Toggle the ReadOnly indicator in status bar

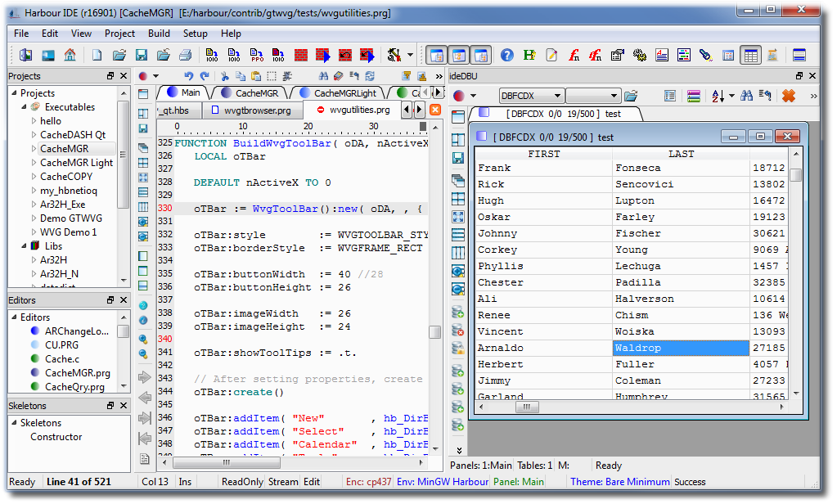[x=242, y=482]
